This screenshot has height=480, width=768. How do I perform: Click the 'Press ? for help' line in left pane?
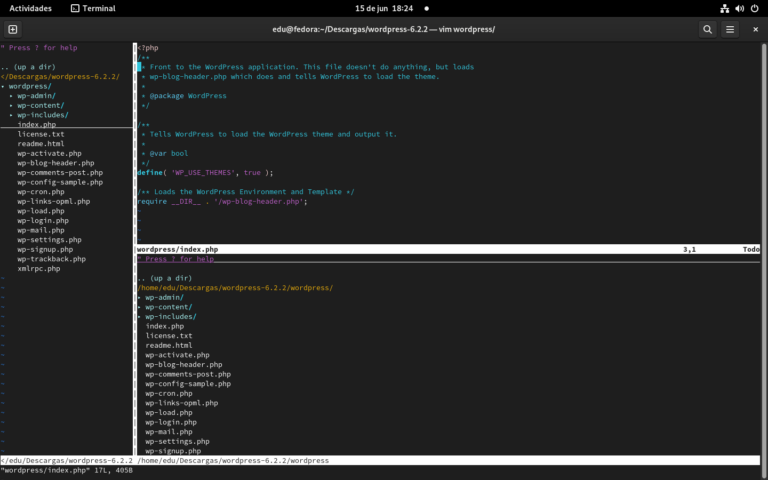coord(39,48)
